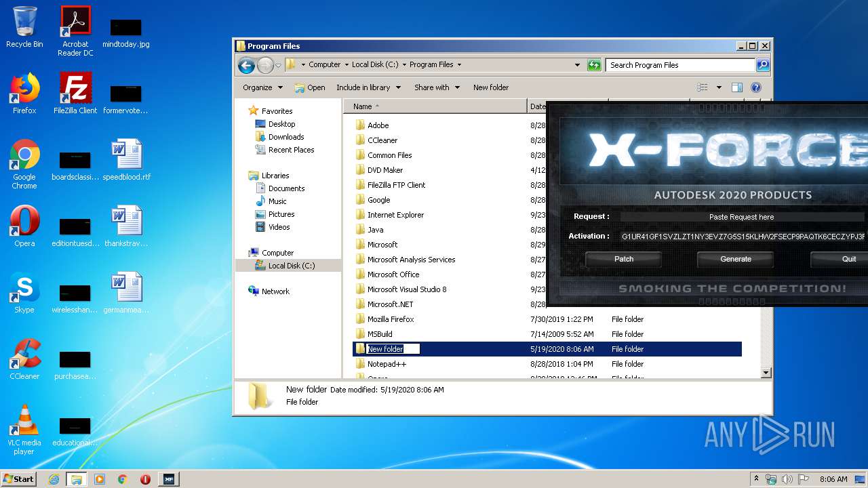This screenshot has width=868, height=488.
Task: Open the Recycle Bin desktop icon
Action: click(x=24, y=27)
